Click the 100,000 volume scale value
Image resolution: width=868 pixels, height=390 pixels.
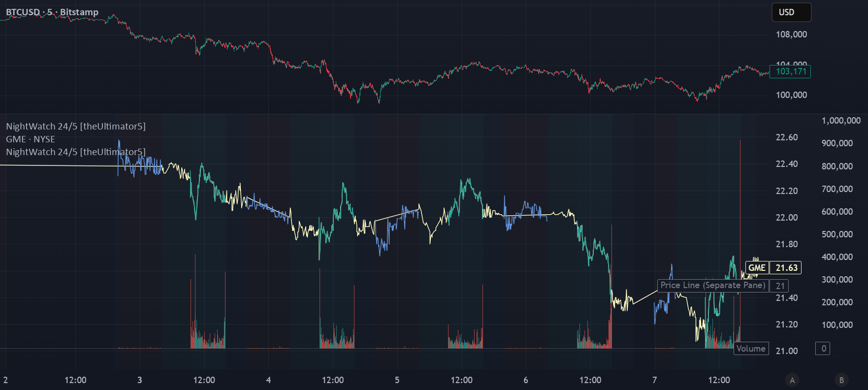[x=837, y=325]
